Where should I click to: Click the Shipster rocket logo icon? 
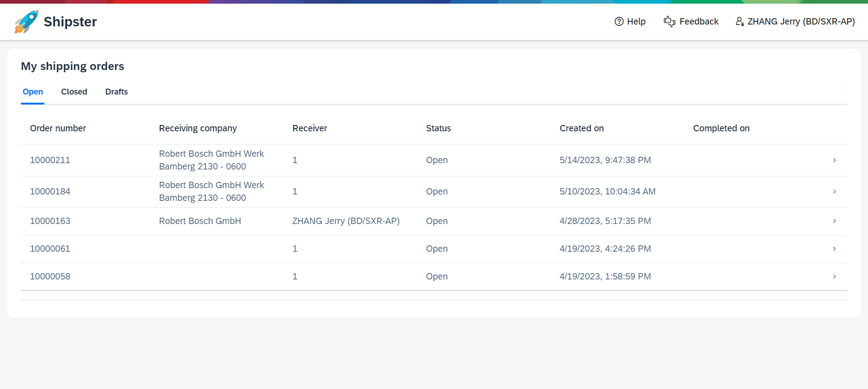(x=26, y=22)
